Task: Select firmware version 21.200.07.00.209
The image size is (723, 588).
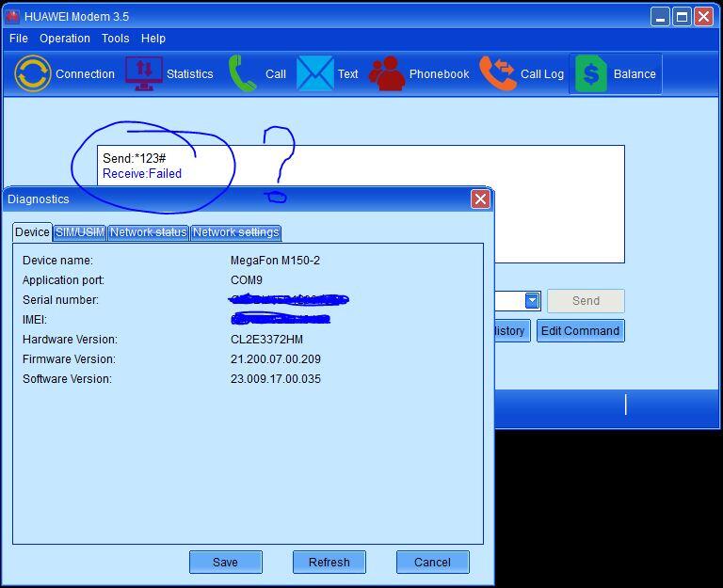Action: point(275,359)
